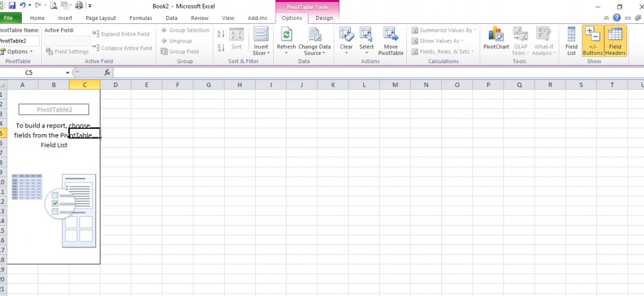644x296 pixels.
Task: Open Fields, Items, & Sets menu
Action: 443,52
